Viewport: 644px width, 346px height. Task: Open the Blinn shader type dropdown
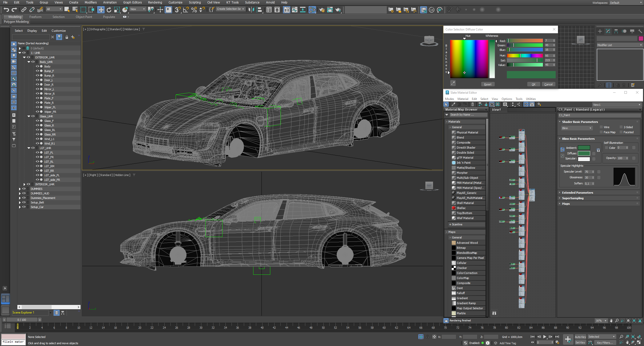click(x=576, y=128)
